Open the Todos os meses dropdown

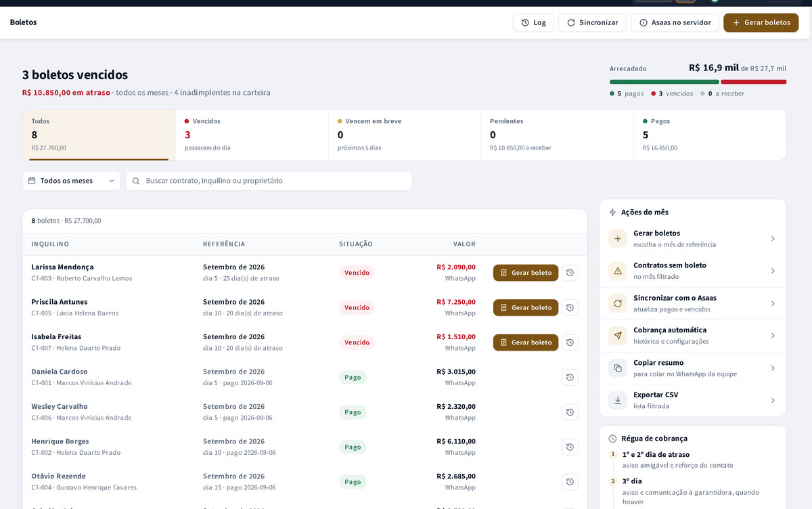[71, 181]
